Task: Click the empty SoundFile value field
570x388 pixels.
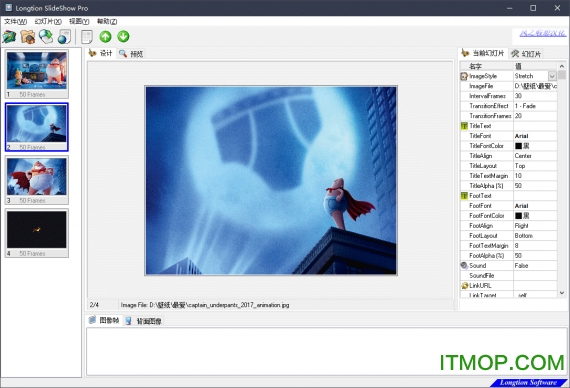Action: [535, 276]
